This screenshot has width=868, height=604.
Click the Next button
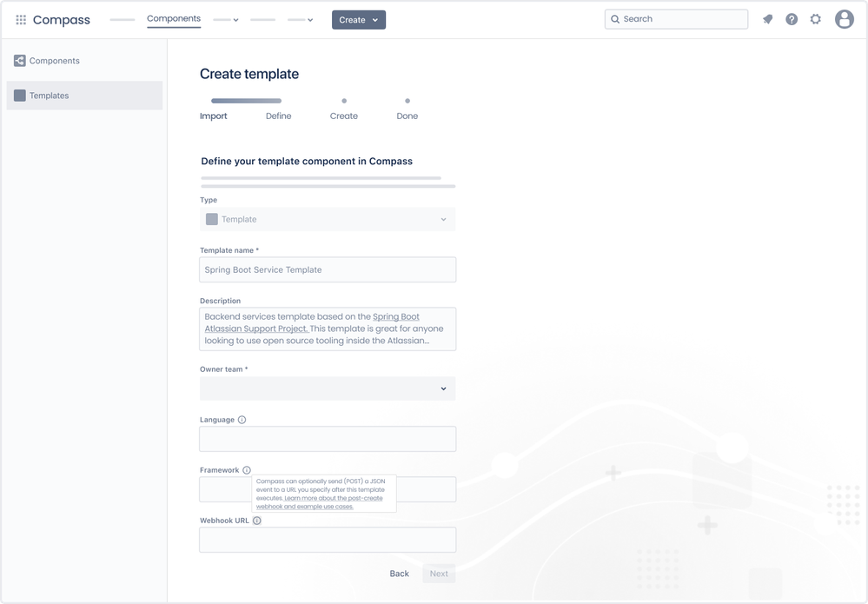[439, 574]
